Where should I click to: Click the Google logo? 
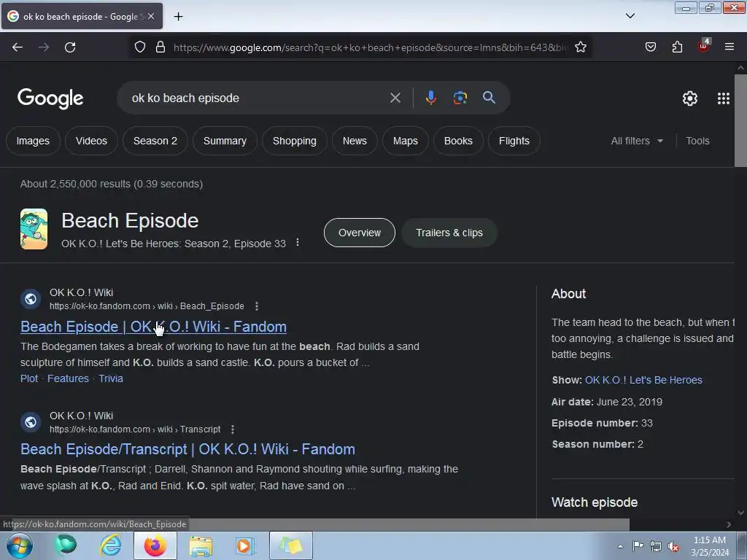click(x=50, y=98)
